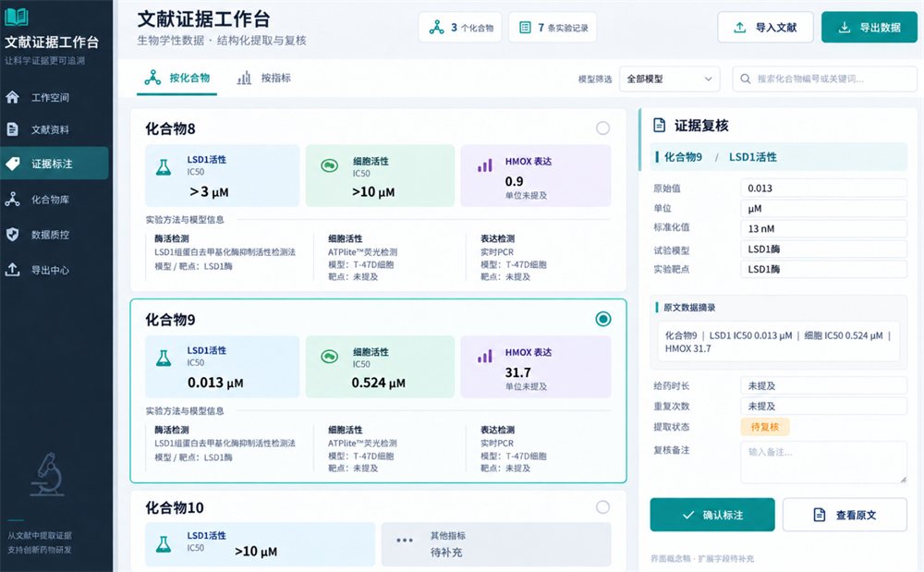The image size is (924, 572).
Task: Click the list icon in 7条实验记录 badge
Action: [x=525, y=27]
